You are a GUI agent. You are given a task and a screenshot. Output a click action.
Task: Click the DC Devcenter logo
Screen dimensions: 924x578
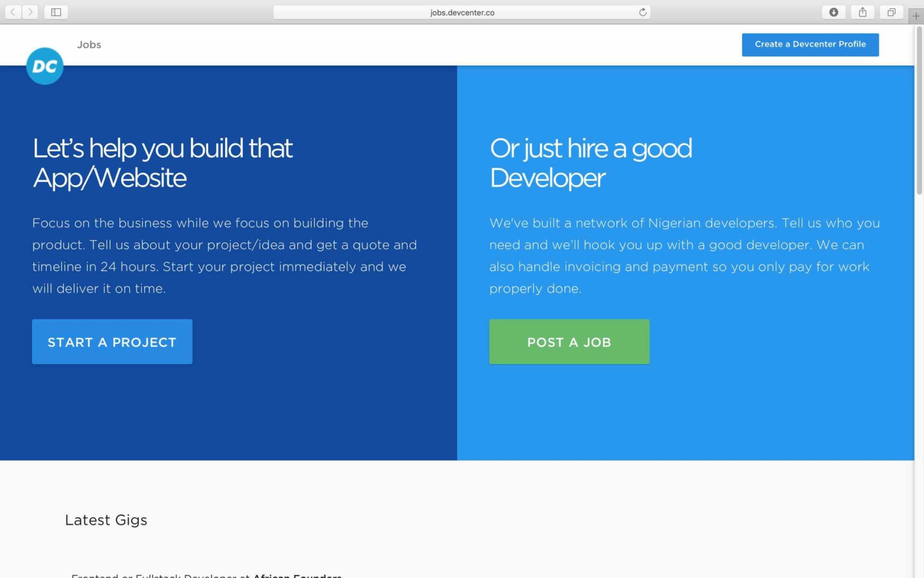coord(45,66)
